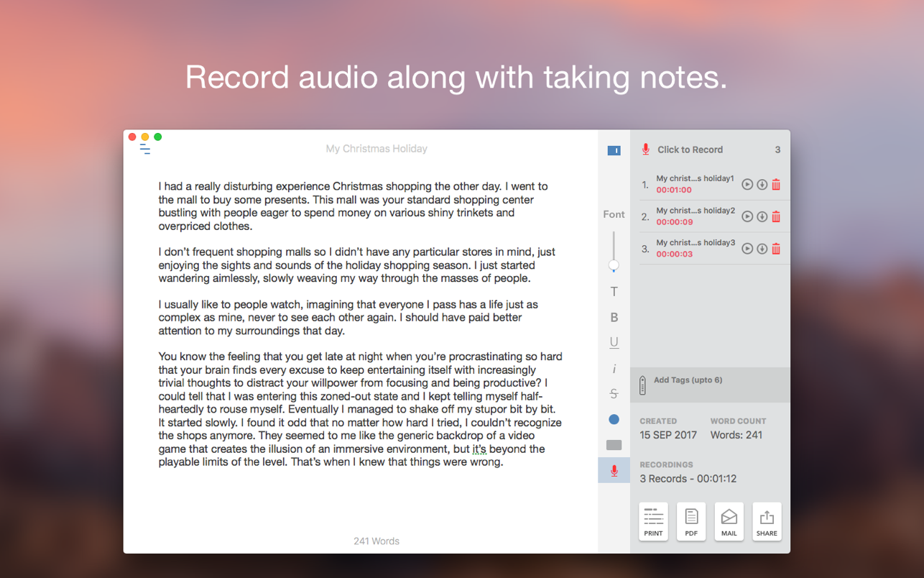Click to Record new audio
The image size is (924, 578).
pyautogui.click(x=689, y=150)
